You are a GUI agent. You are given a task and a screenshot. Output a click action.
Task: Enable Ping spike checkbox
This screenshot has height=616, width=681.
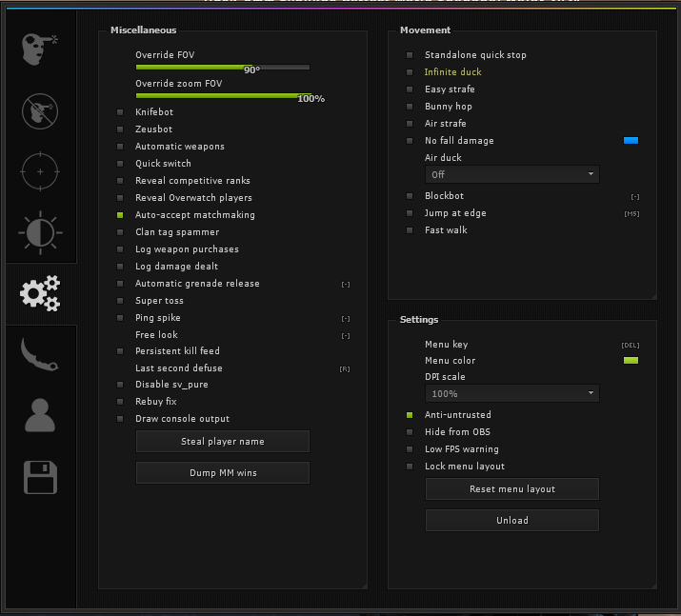120,318
